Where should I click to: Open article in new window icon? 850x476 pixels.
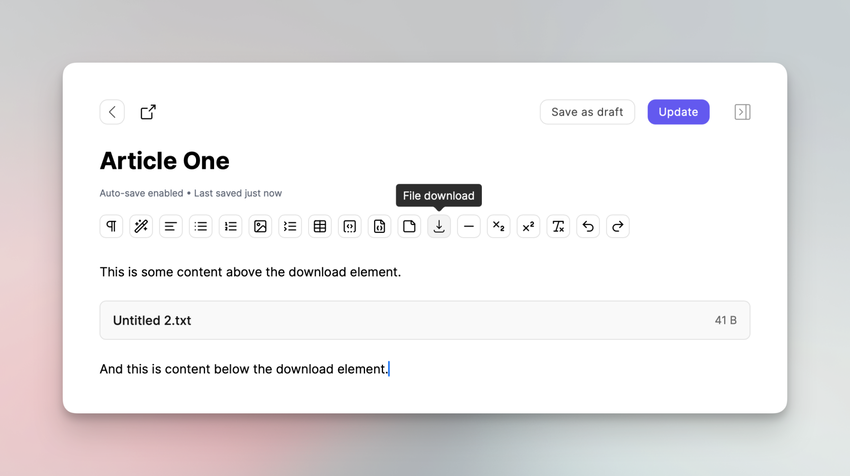pos(148,112)
